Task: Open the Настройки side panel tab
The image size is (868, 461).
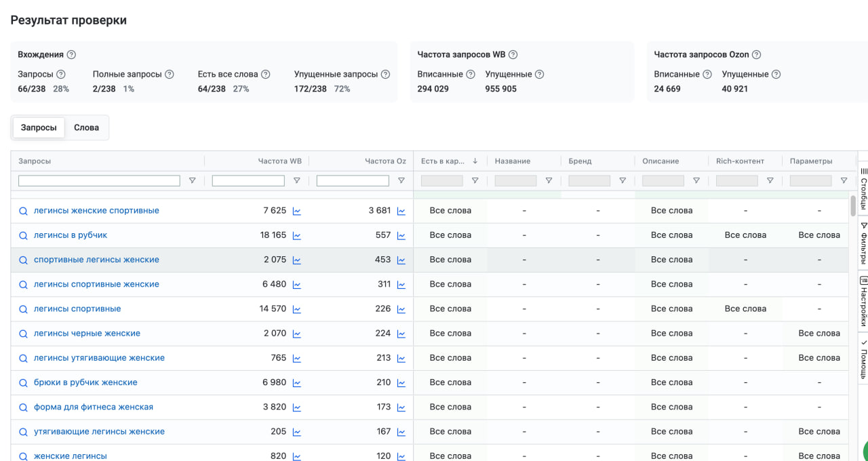Action: point(863,302)
